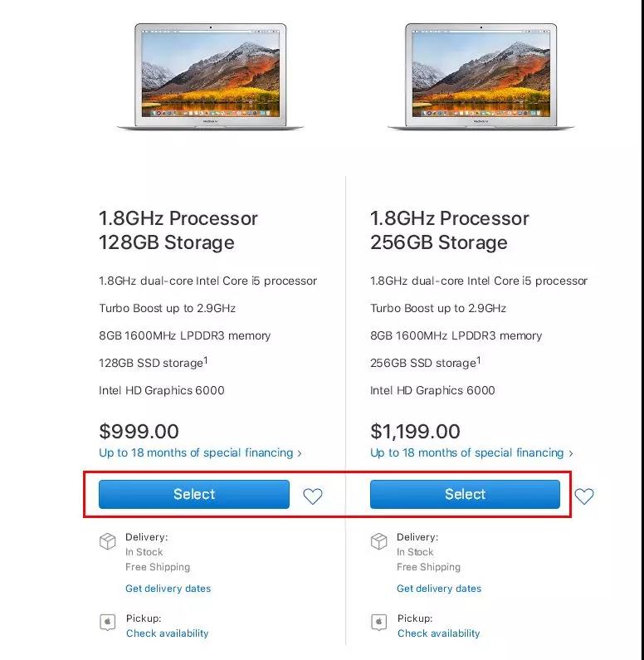
Task: Open special financing link below $1,199.00
Action: (467, 452)
